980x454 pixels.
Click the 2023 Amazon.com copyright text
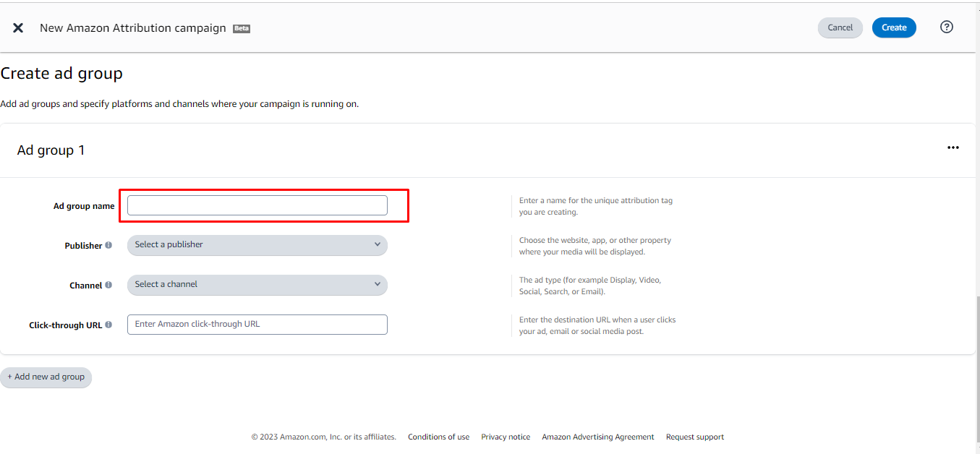coord(323,437)
